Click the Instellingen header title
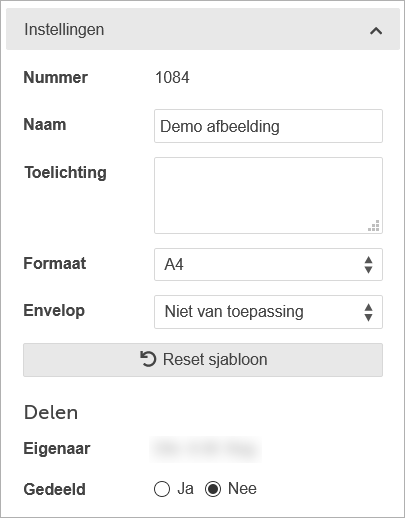The width and height of the screenshot is (405, 518). 64,30
